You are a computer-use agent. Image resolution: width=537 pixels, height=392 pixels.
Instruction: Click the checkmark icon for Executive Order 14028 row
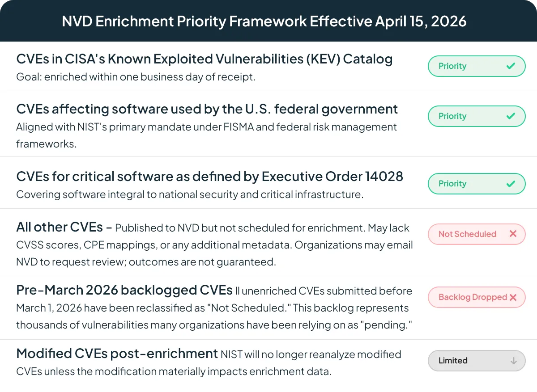pos(511,184)
